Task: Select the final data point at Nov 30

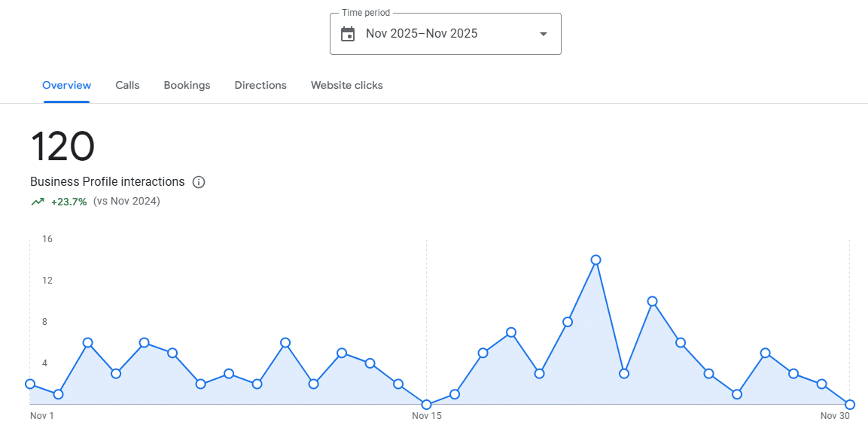Action: pyautogui.click(x=849, y=405)
